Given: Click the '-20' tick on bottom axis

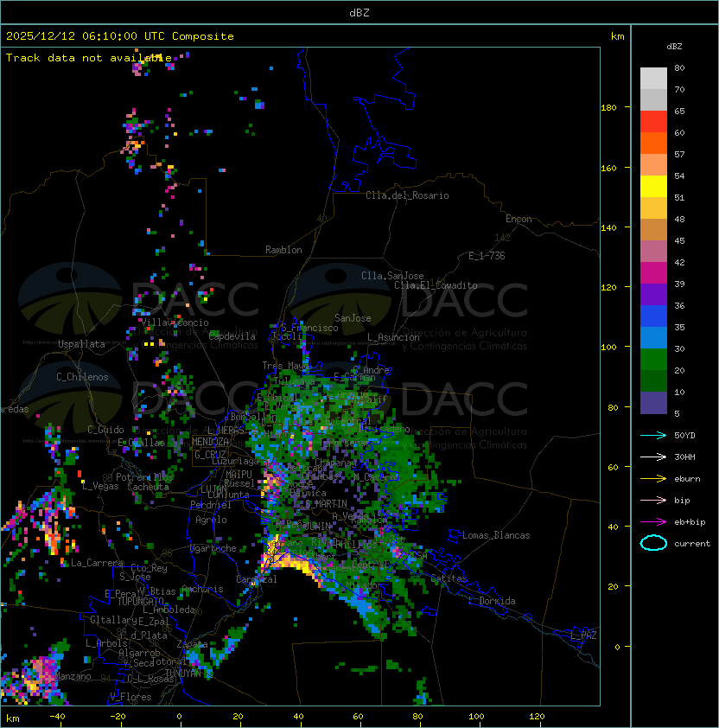Looking at the screenshot, I should pyautogui.click(x=118, y=717).
